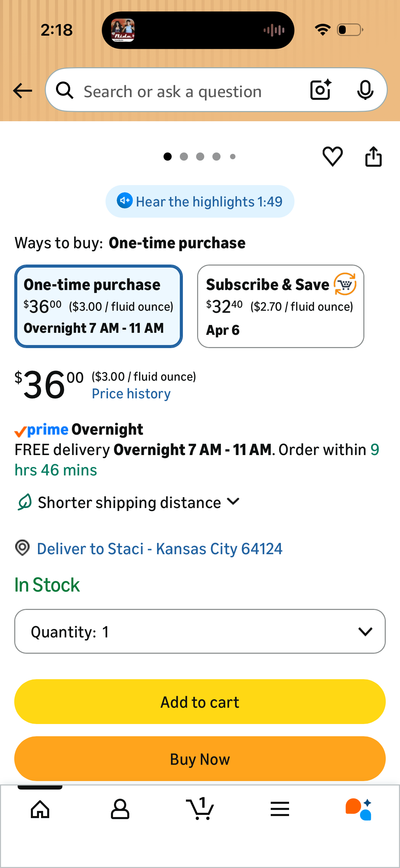Image resolution: width=400 pixels, height=868 pixels.
Task: Tap the back arrow icon
Action: (22, 91)
